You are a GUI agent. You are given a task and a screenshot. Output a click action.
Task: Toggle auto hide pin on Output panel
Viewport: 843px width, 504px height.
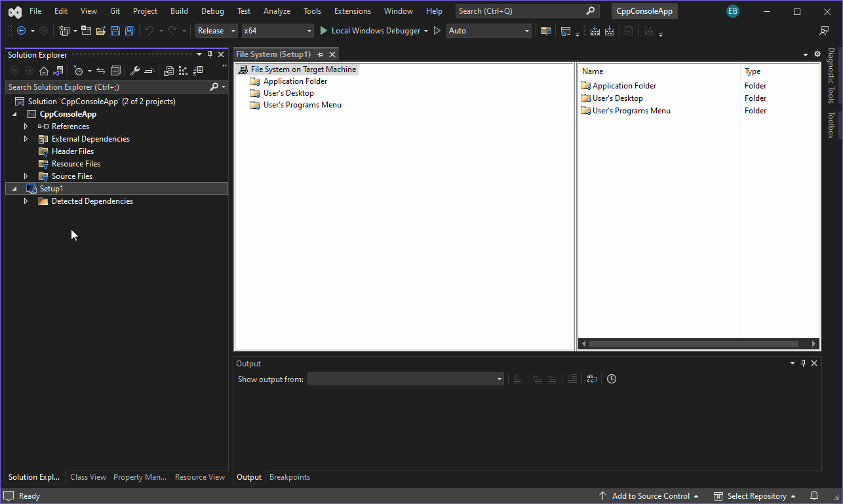803,363
